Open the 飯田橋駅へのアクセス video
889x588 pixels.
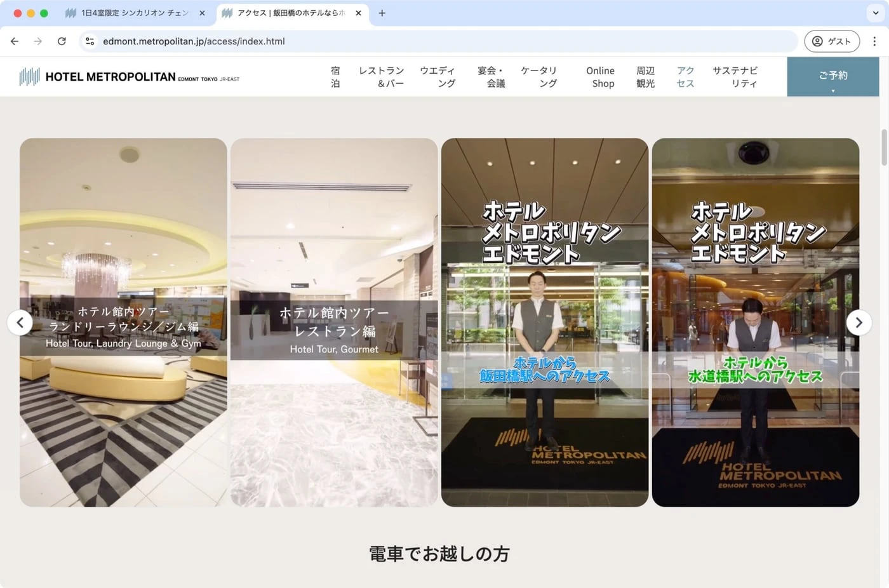[545, 323]
